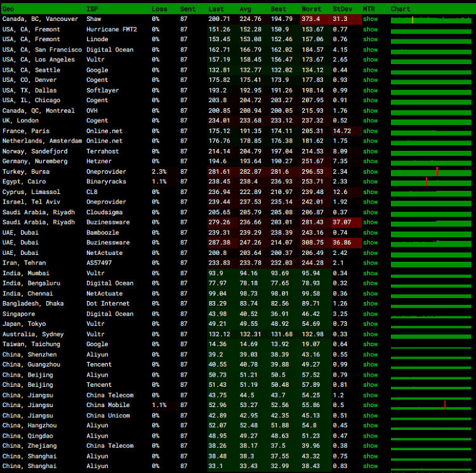Show MTR for Shenzhen Aliyun
The height and width of the screenshot is (473, 476).
371,354
